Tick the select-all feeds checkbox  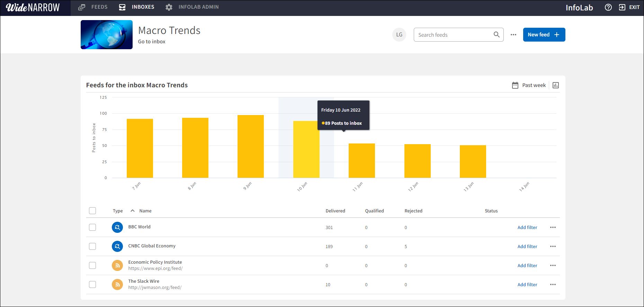coord(92,211)
